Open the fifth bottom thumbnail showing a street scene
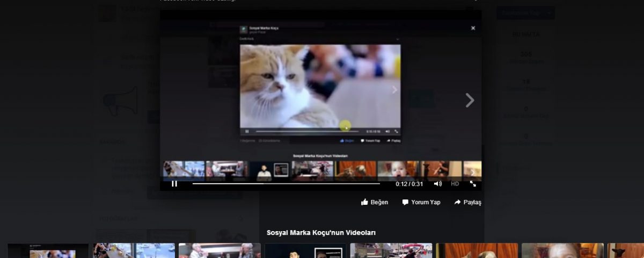Screen dimensions: 644x258 click(391, 250)
